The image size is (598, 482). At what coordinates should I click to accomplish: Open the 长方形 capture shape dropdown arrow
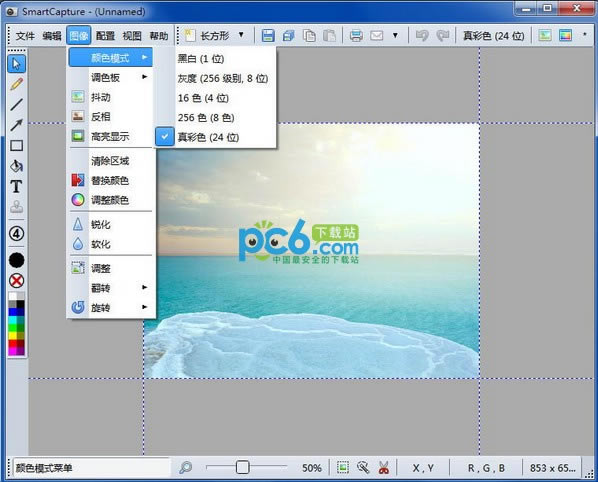click(241, 35)
